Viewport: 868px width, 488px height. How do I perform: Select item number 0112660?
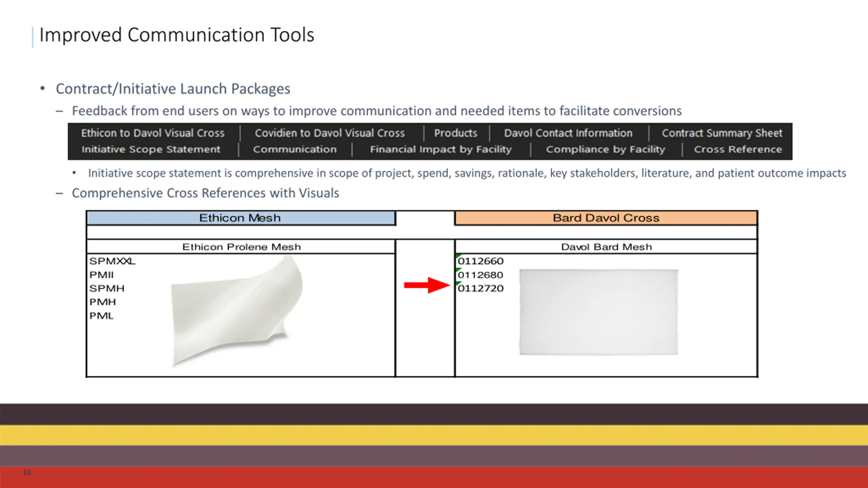(480, 261)
